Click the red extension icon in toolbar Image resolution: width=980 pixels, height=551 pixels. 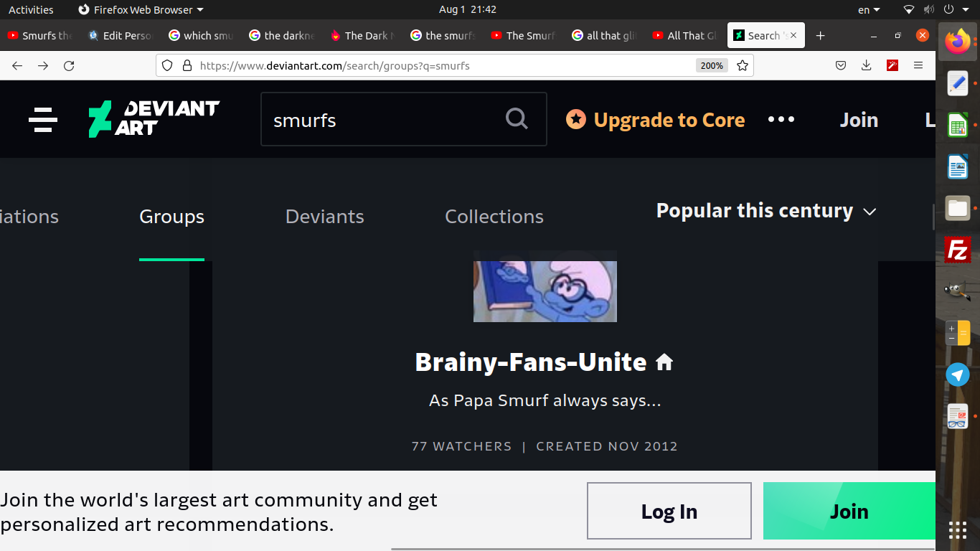892,65
